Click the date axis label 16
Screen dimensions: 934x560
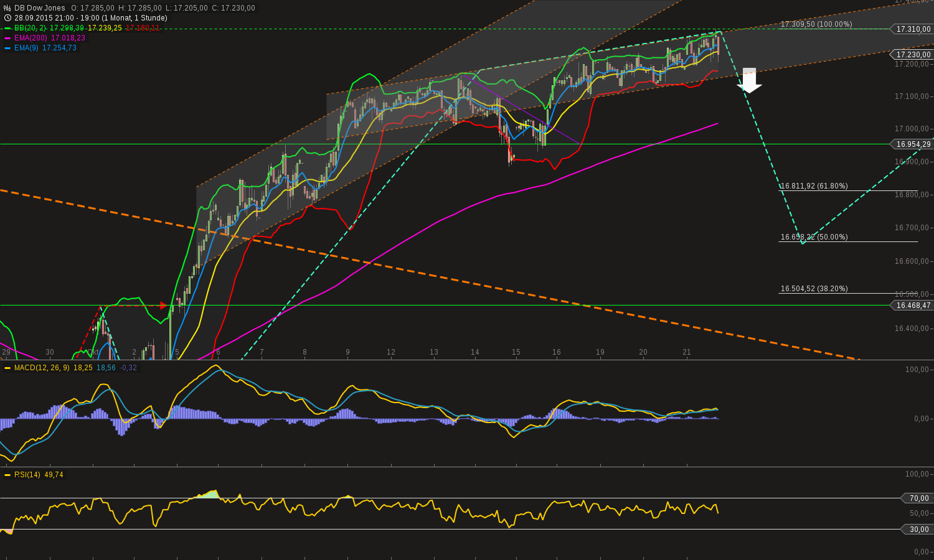pos(557,352)
